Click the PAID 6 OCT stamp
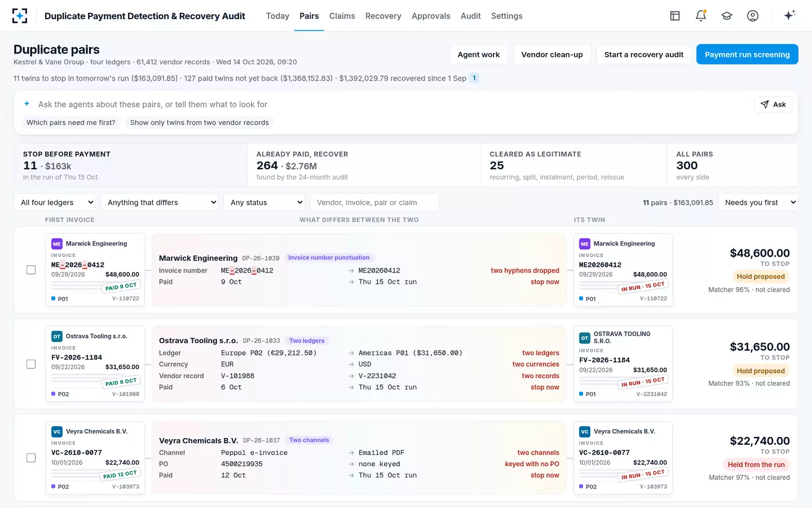 [121, 382]
